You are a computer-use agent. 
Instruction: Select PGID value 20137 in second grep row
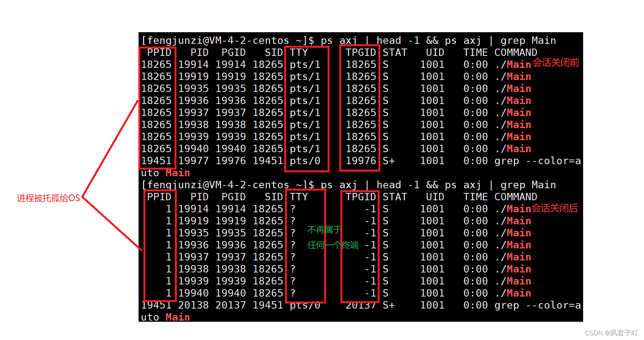tap(231, 305)
